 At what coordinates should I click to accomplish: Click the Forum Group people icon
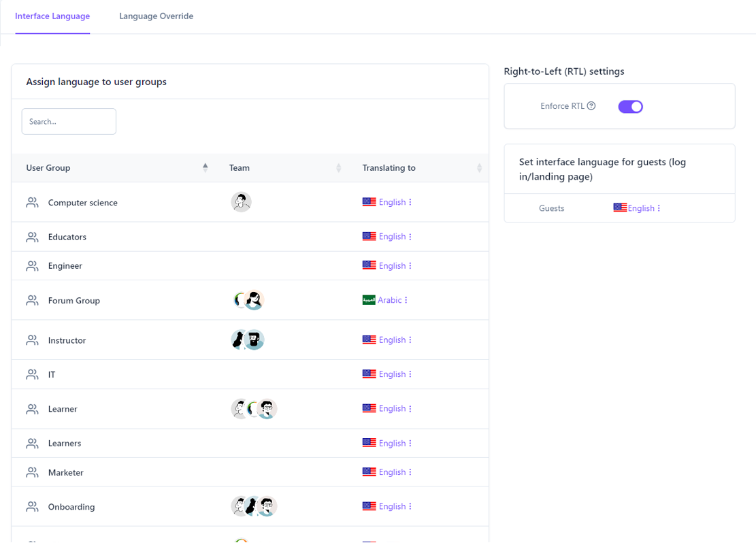pos(32,301)
